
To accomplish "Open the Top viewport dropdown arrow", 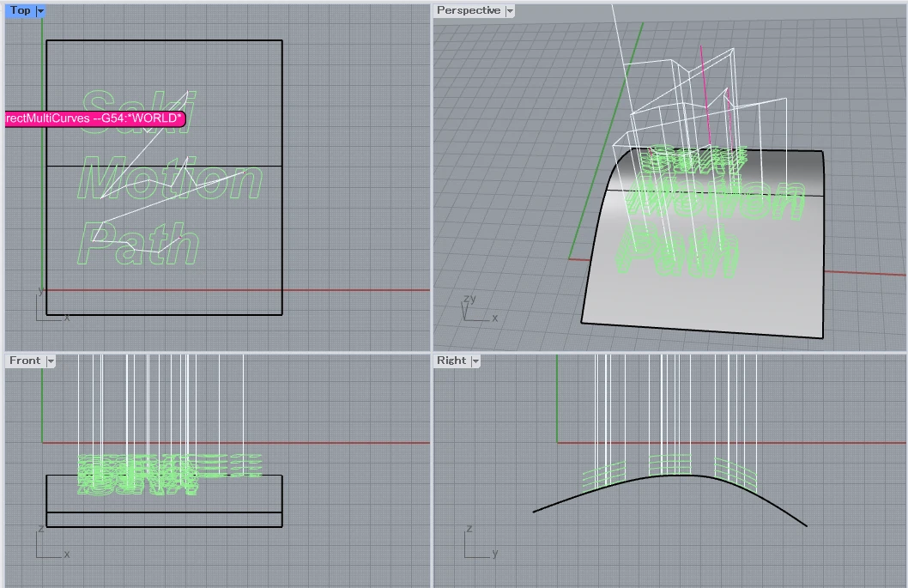I will [40, 11].
